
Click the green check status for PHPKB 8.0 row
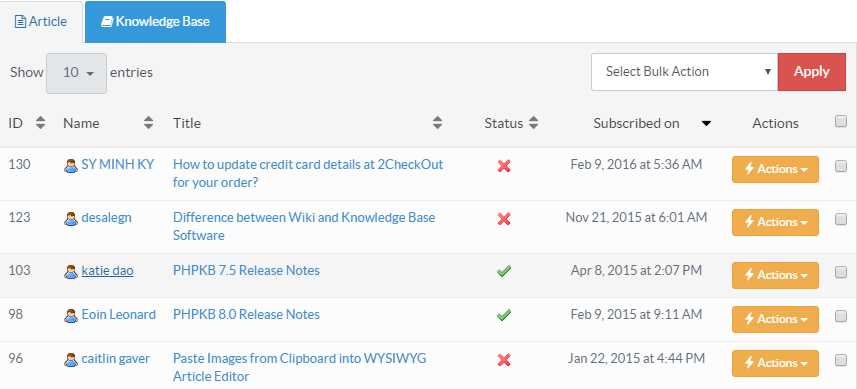click(x=504, y=315)
